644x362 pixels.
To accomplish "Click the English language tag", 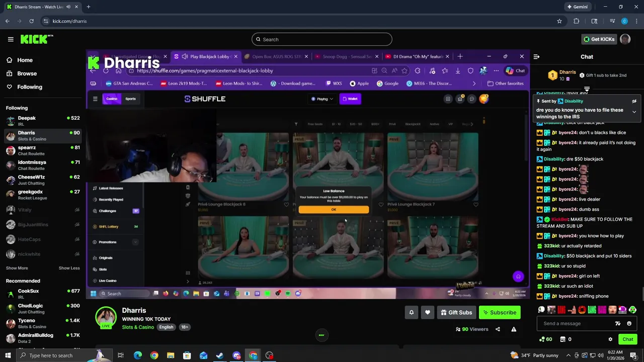I will tap(166, 327).
